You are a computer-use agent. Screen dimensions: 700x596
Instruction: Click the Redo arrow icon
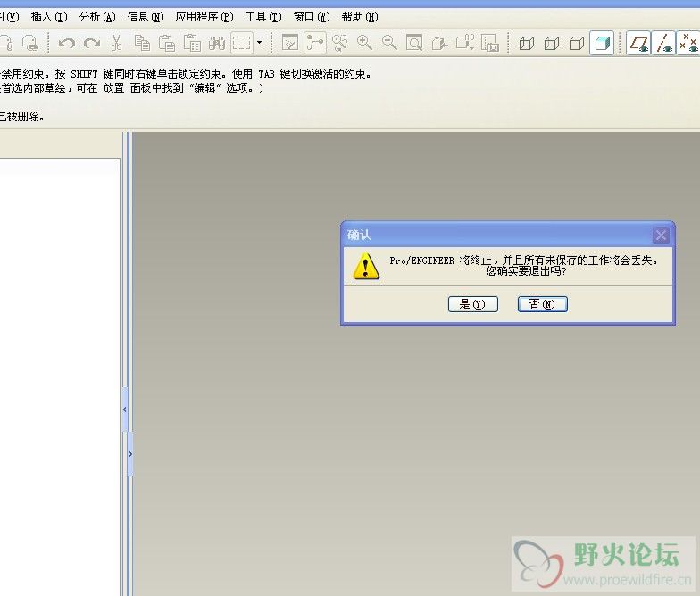click(92, 43)
